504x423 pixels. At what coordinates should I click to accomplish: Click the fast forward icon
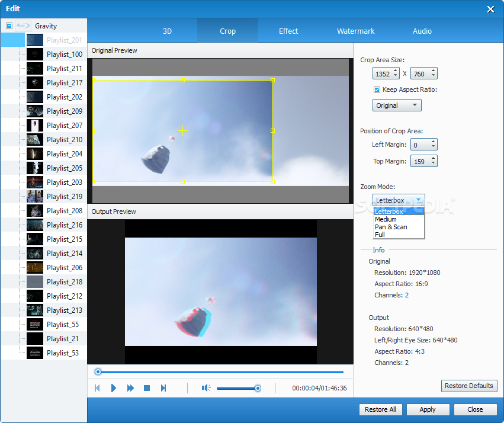(130, 388)
